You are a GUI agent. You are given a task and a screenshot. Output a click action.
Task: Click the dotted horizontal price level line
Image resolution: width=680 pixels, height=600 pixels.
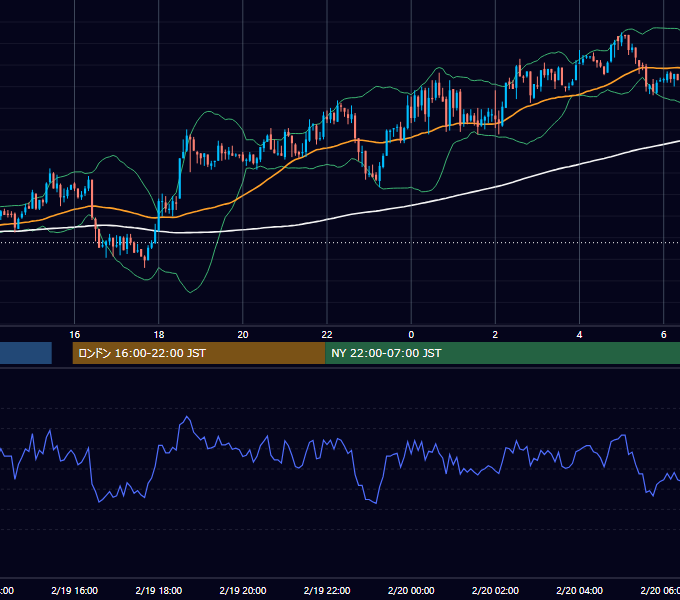coord(340,242)
